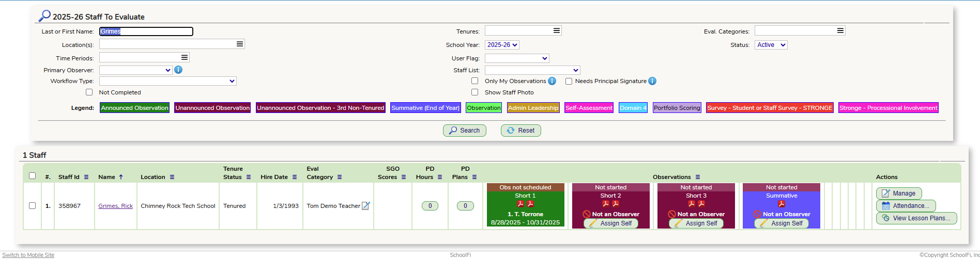Open the Observations column menu icon
980x259 pixels.
698,177
